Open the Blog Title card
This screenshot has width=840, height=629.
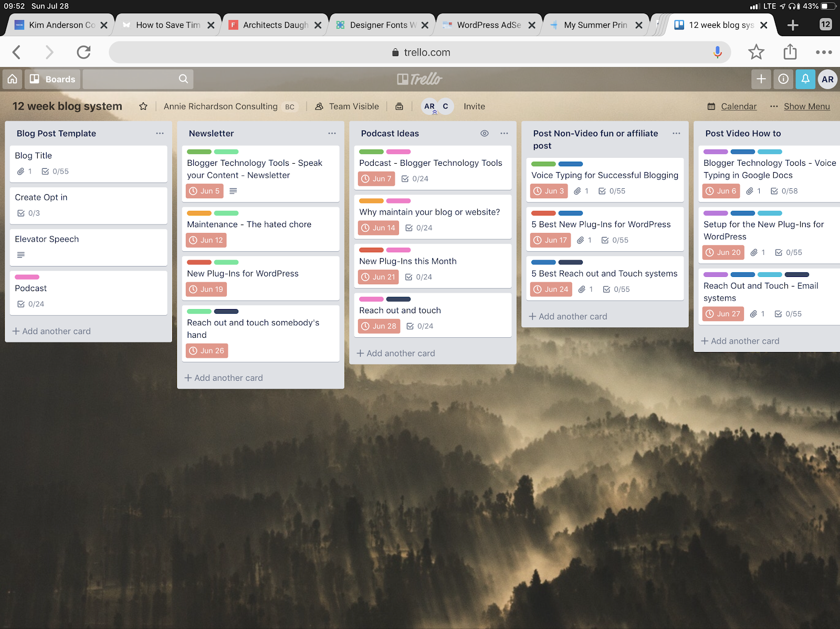pos(88,164)
